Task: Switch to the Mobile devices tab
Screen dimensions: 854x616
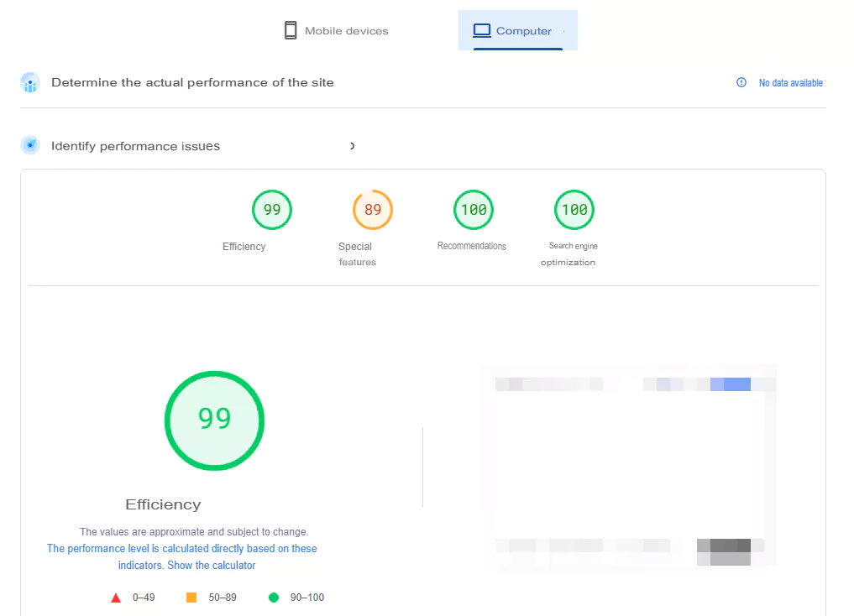Action: tap(337, 30)
